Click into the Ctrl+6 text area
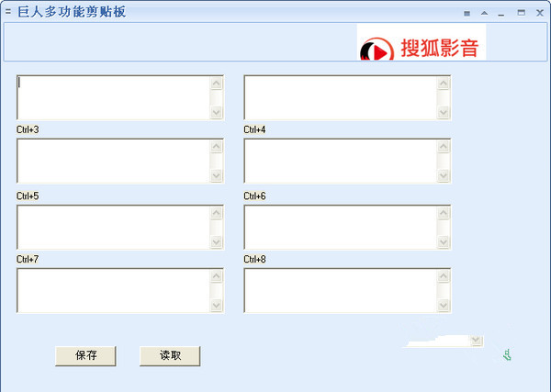The height and width of the screenshot is (392, 551). click(340, 227)
